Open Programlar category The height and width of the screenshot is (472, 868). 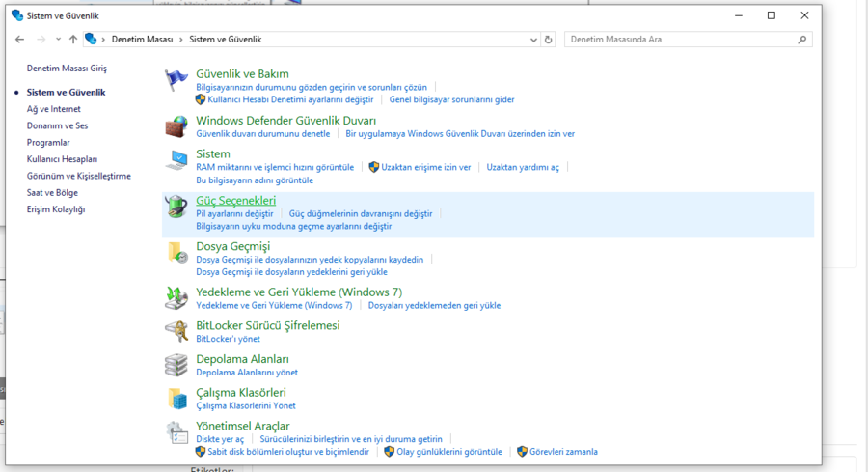pos(48,143)
